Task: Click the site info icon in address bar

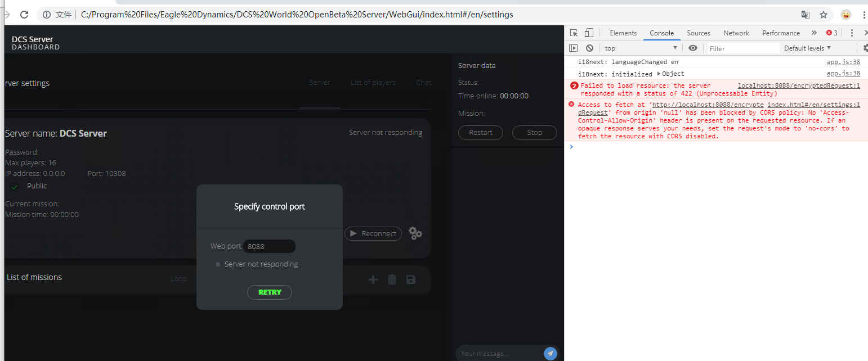Action: click(46, 15)
